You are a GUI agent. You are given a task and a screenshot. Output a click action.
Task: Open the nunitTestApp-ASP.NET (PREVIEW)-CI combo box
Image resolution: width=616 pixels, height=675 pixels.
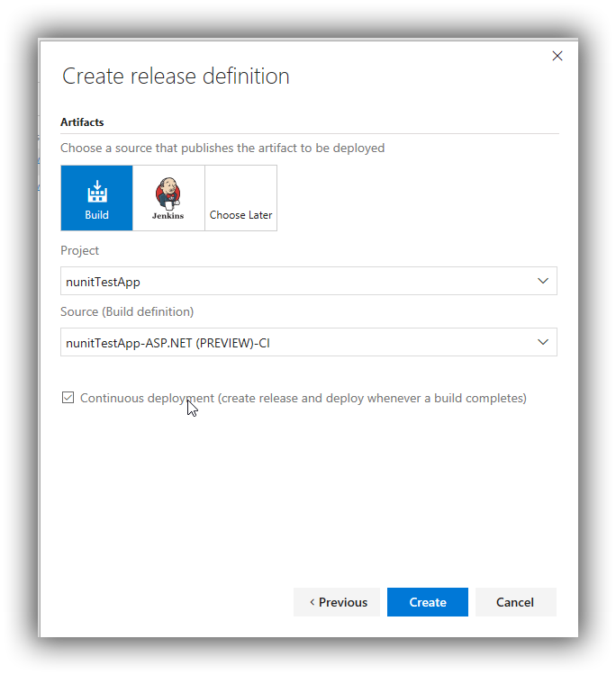pos(308,342)
